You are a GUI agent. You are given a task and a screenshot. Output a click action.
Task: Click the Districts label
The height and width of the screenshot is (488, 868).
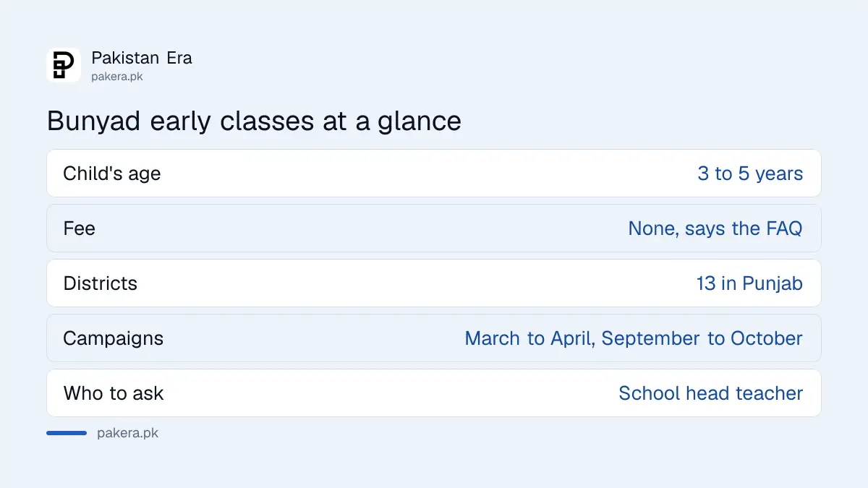click(101, 283)
